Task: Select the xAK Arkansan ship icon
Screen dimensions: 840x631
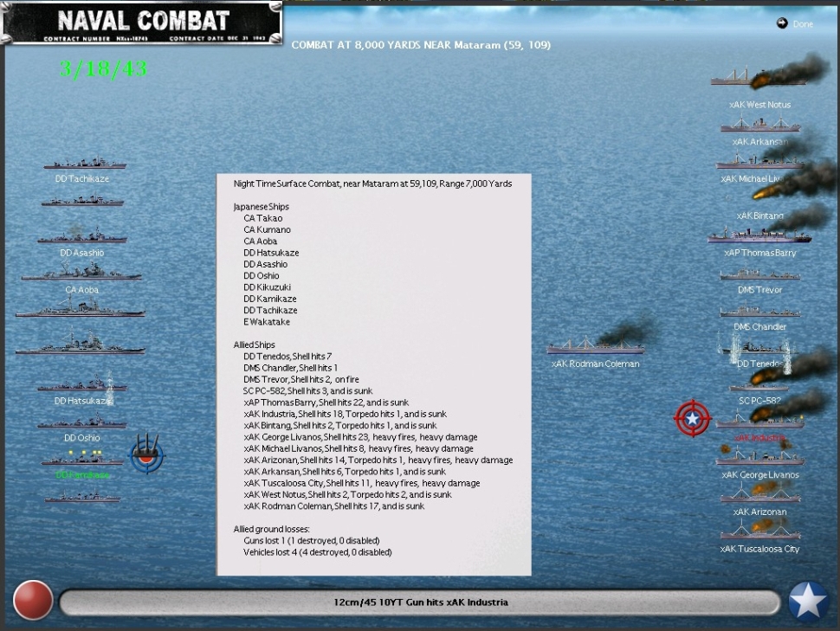Action: 759,125
